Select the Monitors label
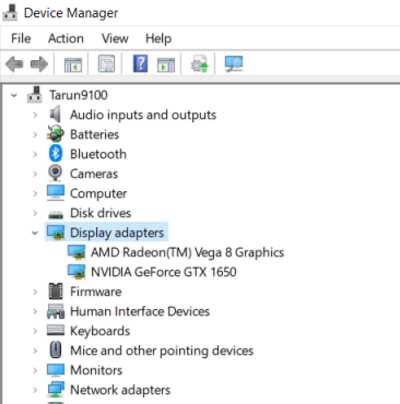This screenshot has height=404, width=400. 96,370
